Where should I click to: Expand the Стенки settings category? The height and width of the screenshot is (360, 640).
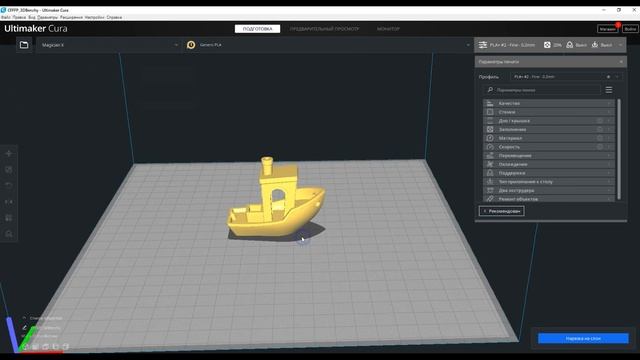(549, 112)
